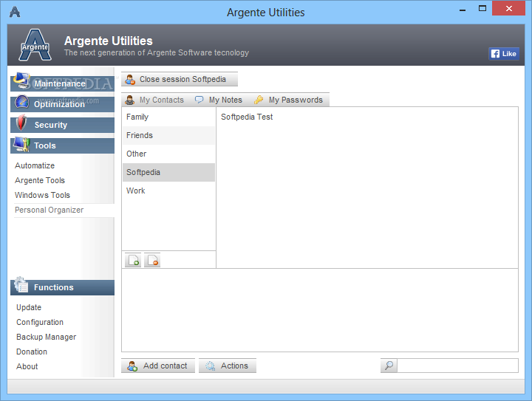Expand the Security section
This screenshot has height=401, width=532.
[x=62, y=125]
